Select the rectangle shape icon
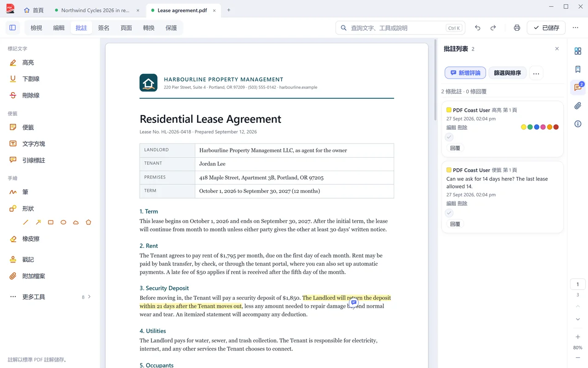This screenshot has width=588, height=368. 51,222
